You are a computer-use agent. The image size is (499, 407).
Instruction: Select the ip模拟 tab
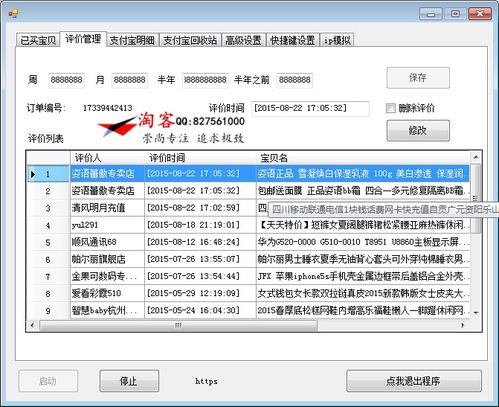(337, 40)
